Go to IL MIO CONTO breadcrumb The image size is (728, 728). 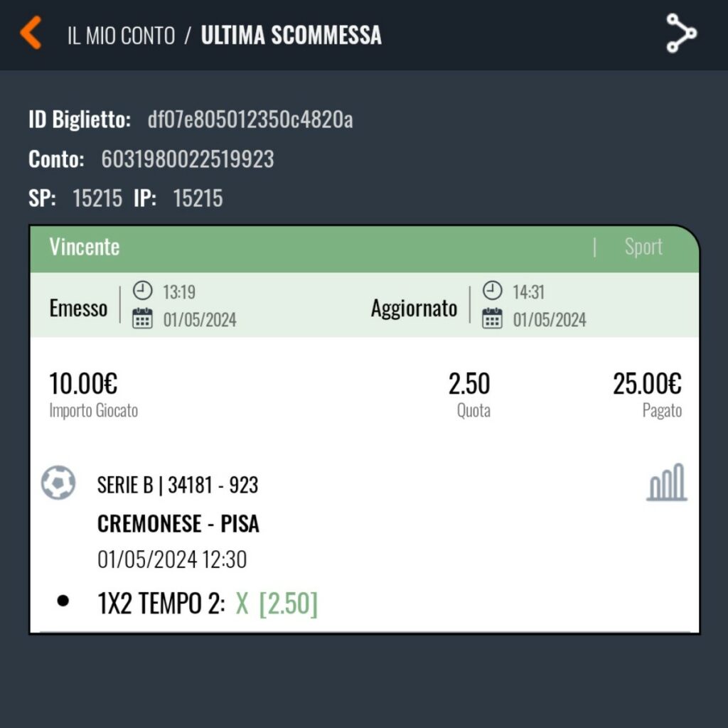pyautogui.click(x=121, y=36)
